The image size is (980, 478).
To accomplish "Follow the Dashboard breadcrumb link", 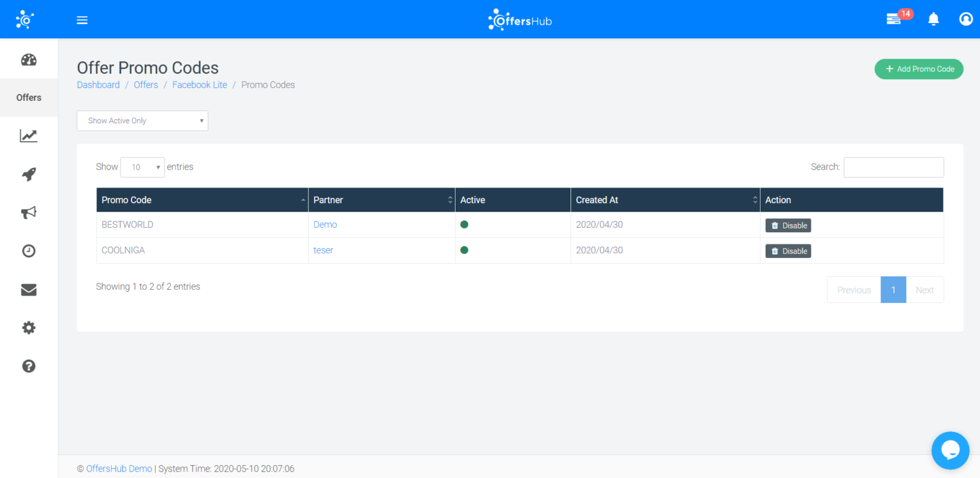I will 98,85.
